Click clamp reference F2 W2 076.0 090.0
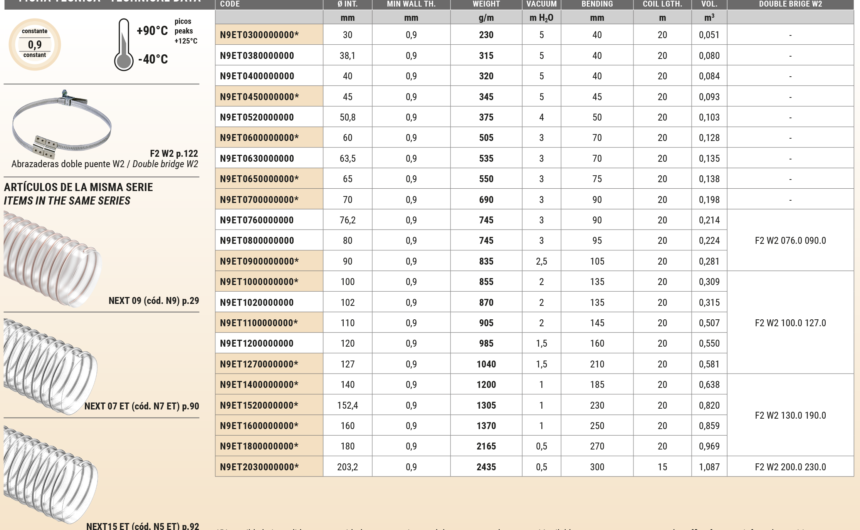 click(790, 240)
